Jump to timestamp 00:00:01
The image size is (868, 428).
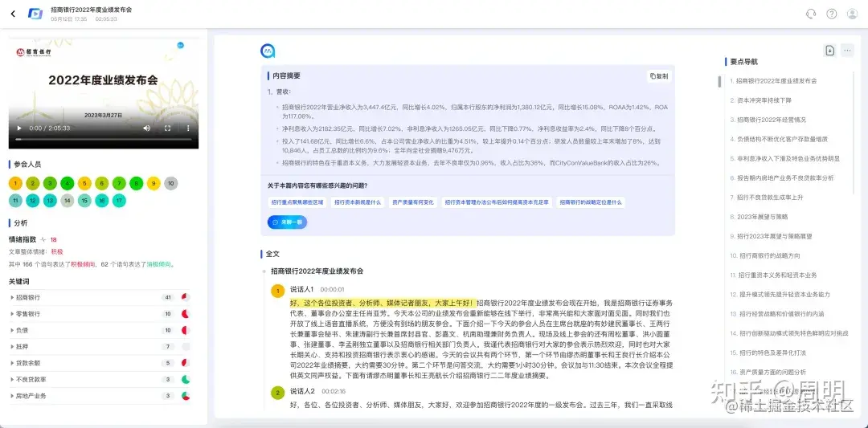(332, 289)
